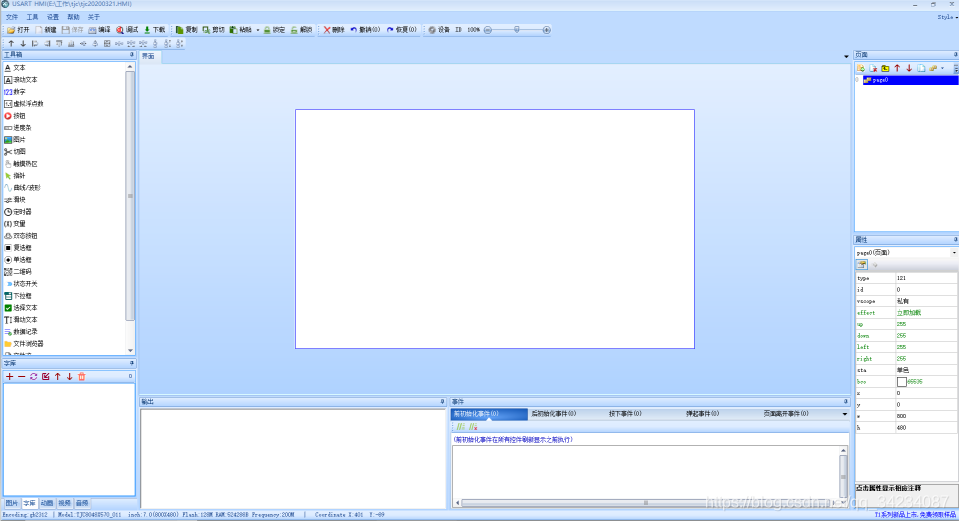Select the 触摸热区 (Touch hotspot) component
The width and height of the screenshot is (959, 521).
21,164
